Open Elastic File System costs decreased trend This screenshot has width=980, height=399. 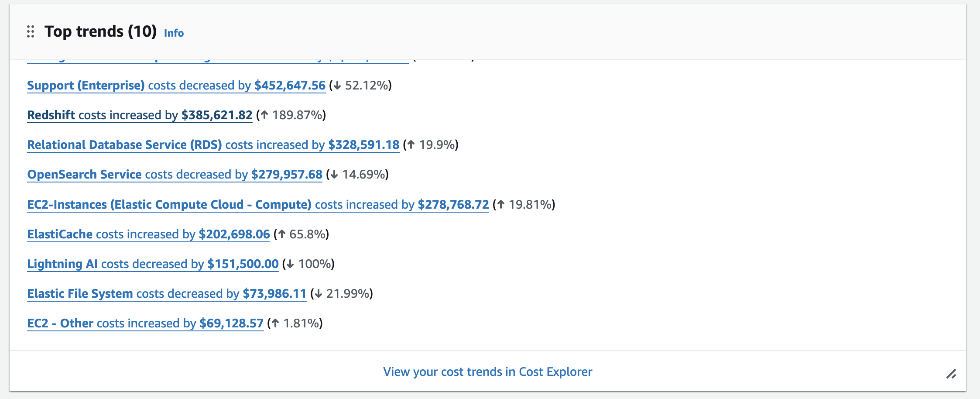[167, 293]
